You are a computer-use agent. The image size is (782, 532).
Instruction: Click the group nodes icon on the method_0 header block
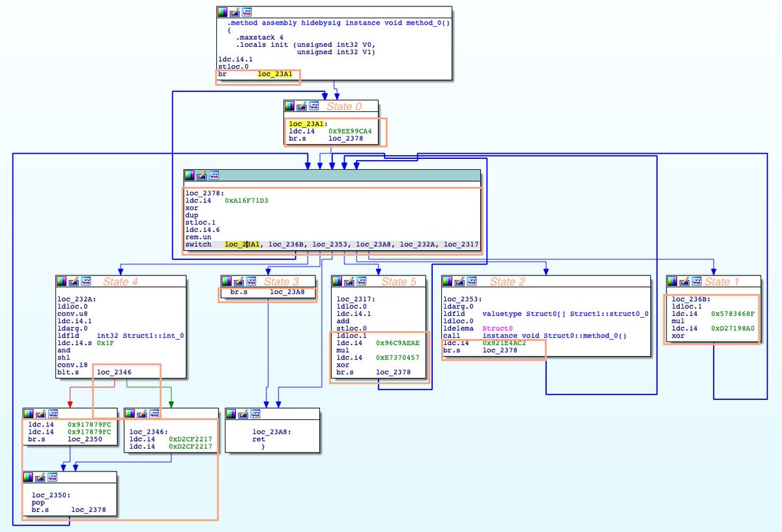(247, 12)
